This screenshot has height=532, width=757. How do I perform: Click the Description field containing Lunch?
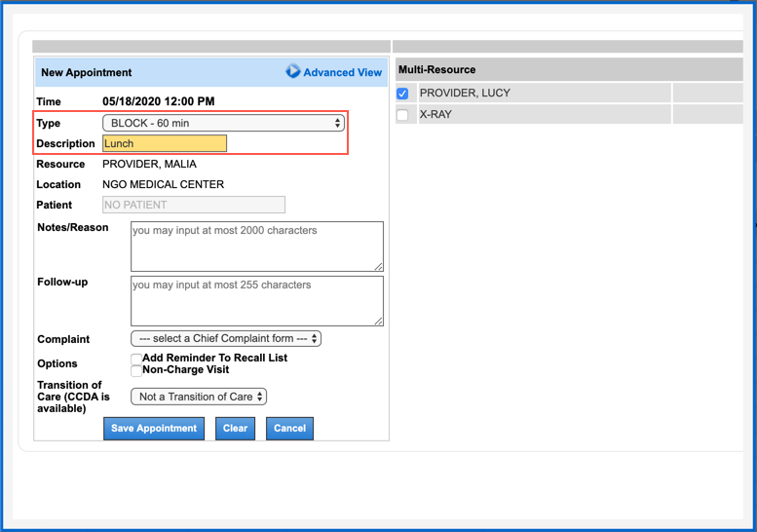point(165,143)
